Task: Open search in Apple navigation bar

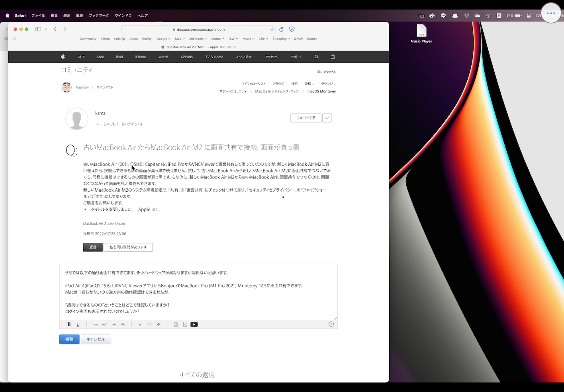Action: tap(317, 57)
